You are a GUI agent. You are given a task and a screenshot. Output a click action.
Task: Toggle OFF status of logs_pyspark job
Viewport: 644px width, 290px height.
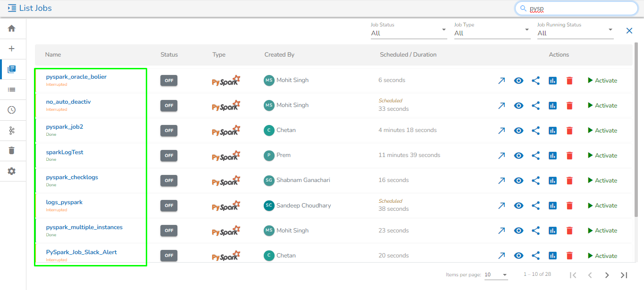click(x=169, y=206)
